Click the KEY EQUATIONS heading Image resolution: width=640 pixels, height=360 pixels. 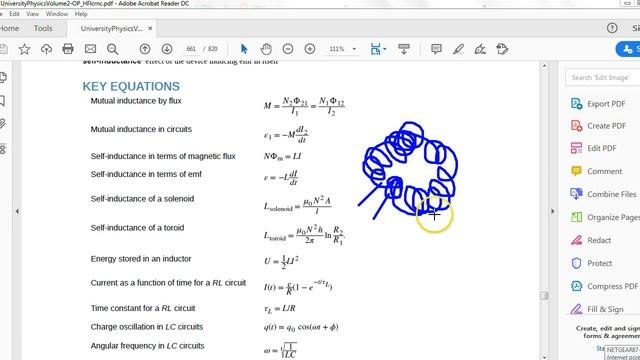click(131, 87)
